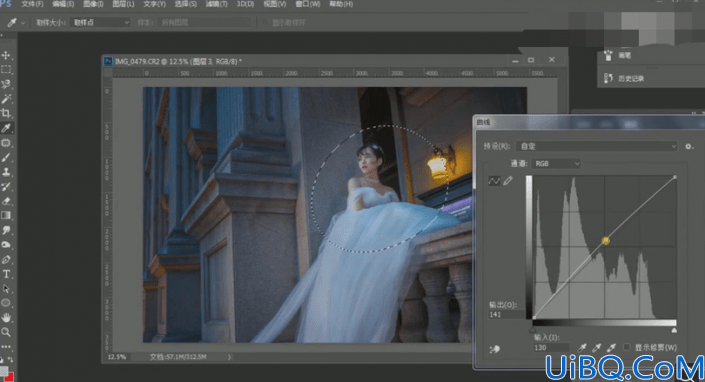Select the Eyedropper tool in the left toolbar

point(6,128)
